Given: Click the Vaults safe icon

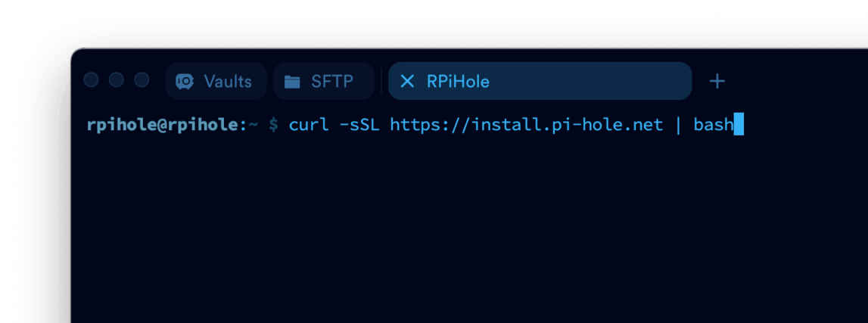Looking at the screenshot, I should [185, 82].
